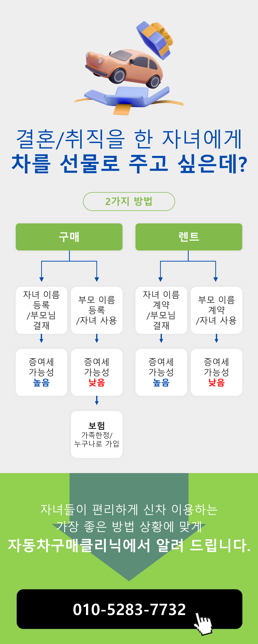Click the 자동차구매클리닉에서 알려 드립니다 text
The height and width of the screenshot is (644, 258).
pyautogui.click(x=129, y=545)
